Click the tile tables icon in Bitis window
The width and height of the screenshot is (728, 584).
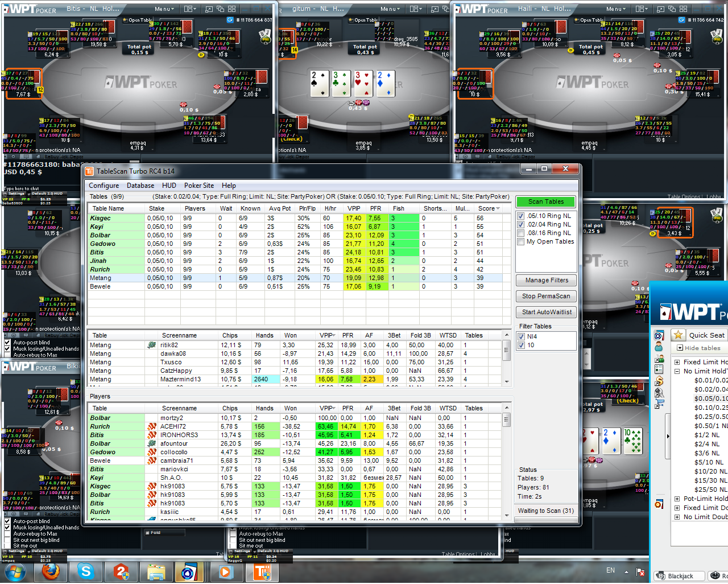(x=231, y=9)
